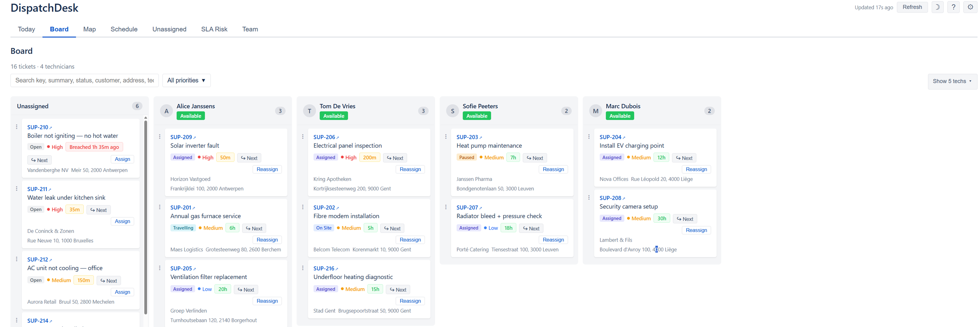Open drag handle menu for SUP-201
Image resolution: width=980 pixels, height=327 pixels.
(160, 207)
